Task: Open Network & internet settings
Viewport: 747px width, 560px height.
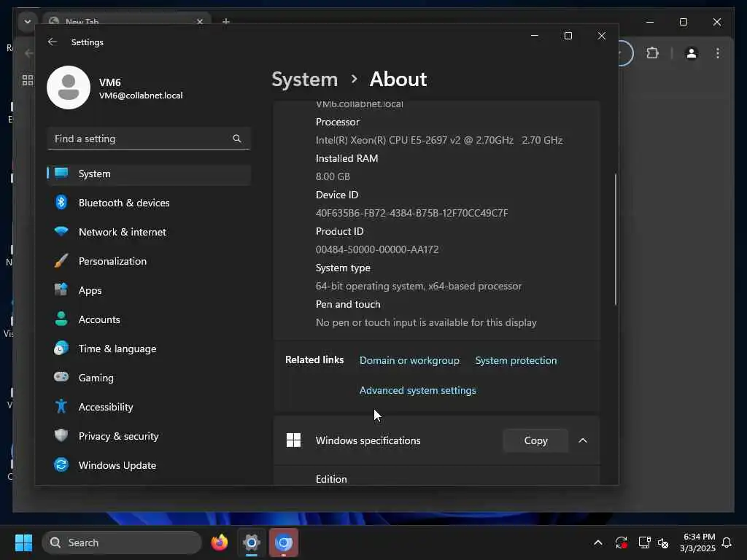Action: pos(149,232)
